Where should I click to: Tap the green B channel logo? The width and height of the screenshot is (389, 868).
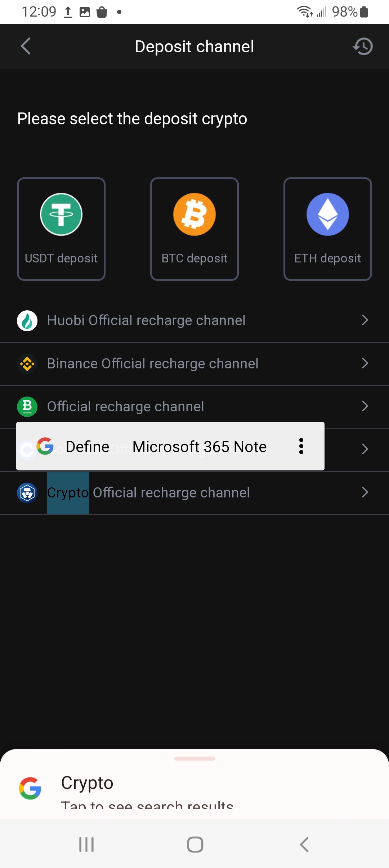(27, 407)
